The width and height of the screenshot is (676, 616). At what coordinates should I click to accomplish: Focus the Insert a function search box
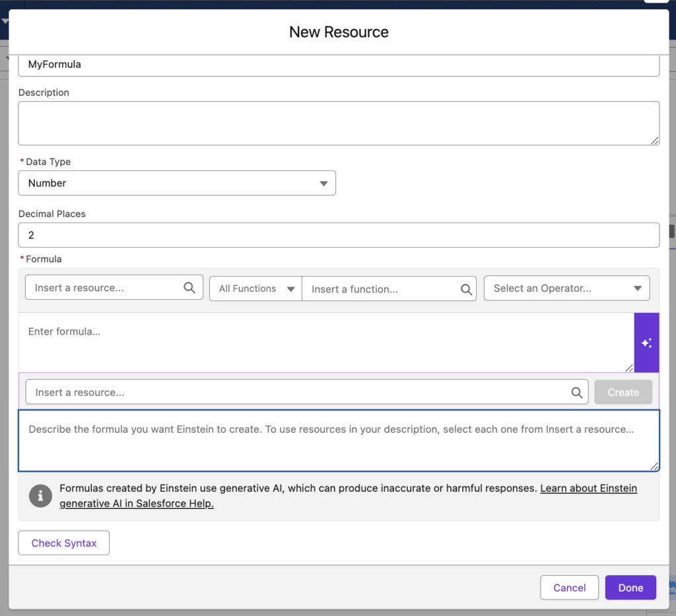[x=389, y=289]
